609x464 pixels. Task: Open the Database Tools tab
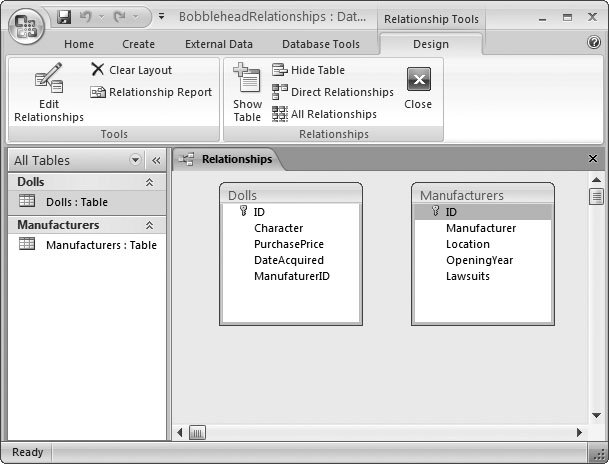320,44
